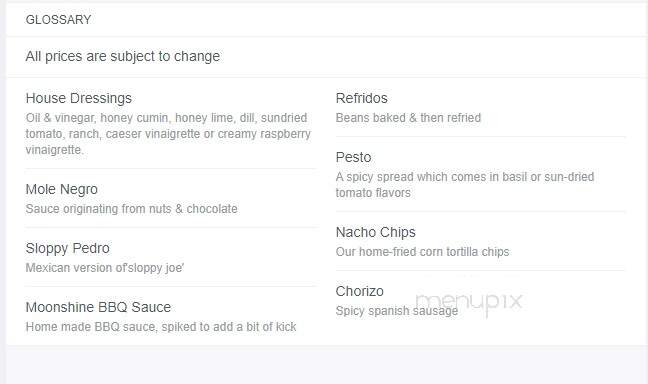Click the gray area below the glossary card

point(324,365)
